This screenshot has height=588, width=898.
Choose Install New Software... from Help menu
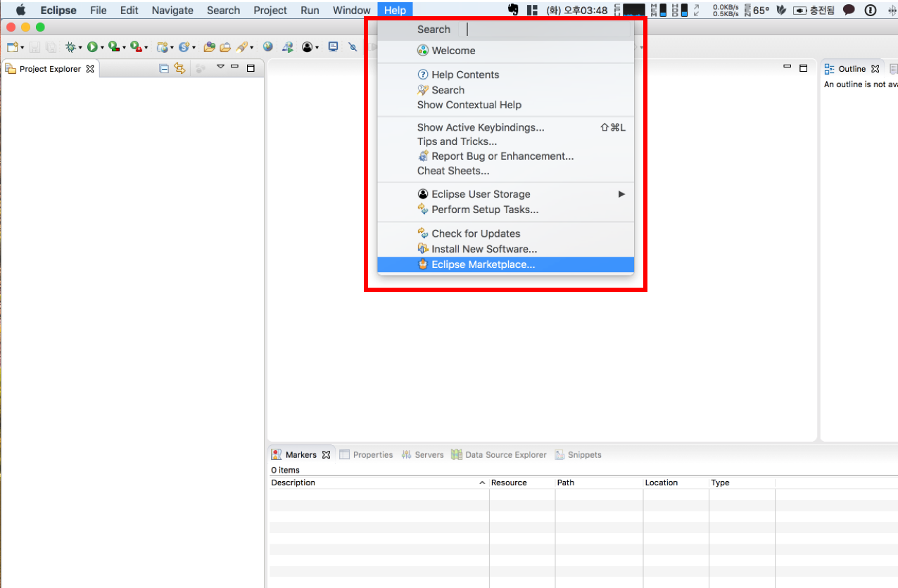pyautogui.click(x=483, y=249)
